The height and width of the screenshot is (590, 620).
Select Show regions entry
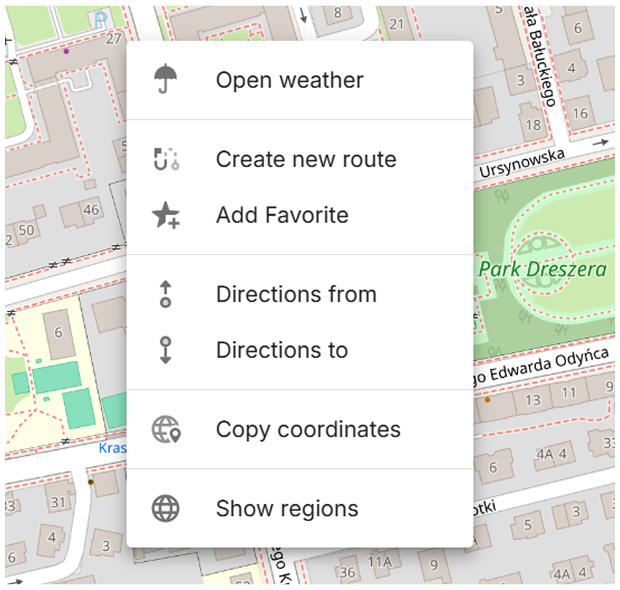click(x=287, y=508)
